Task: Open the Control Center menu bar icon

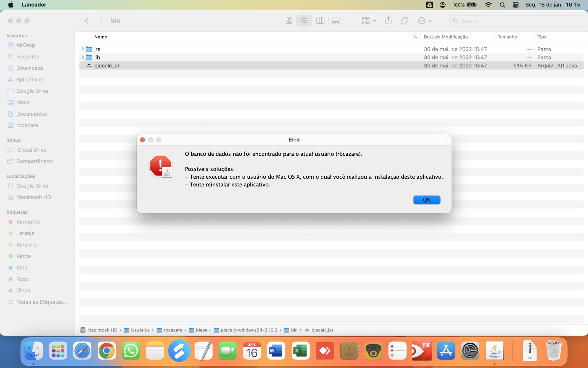Action: coord(516,5)
